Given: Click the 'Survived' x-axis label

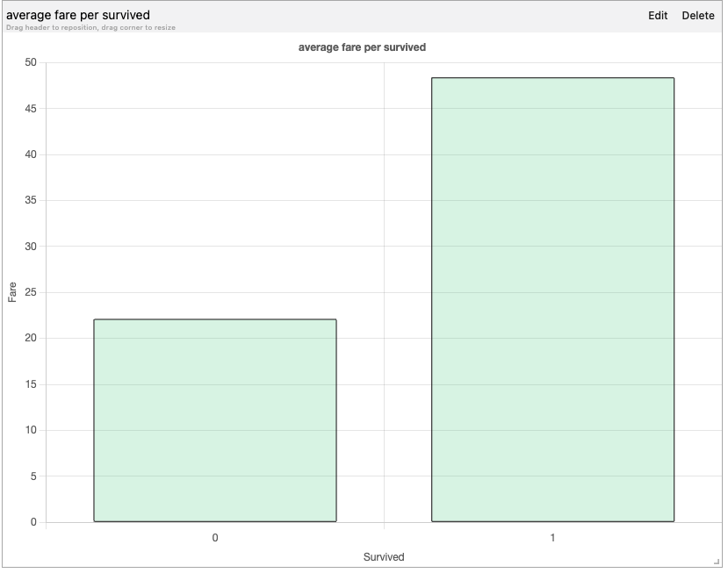Looking at the screenshot, I should pyautogui.click(x=384, y=556).
